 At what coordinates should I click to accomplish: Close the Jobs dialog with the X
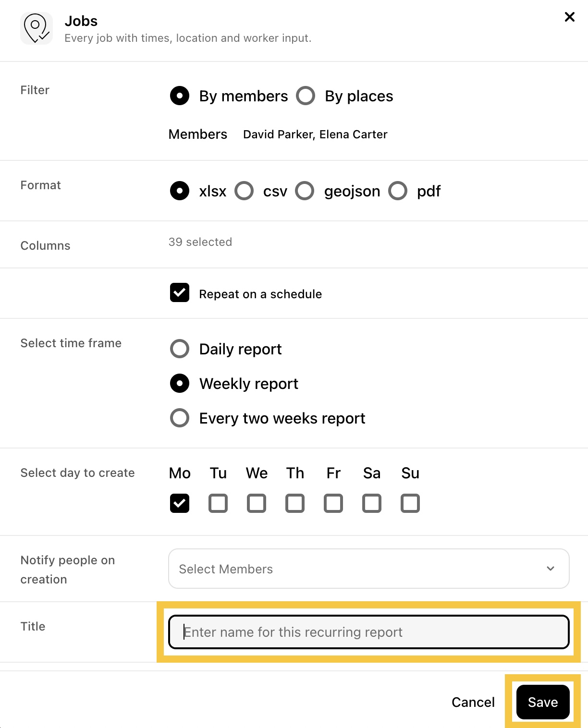click(570, 17)
